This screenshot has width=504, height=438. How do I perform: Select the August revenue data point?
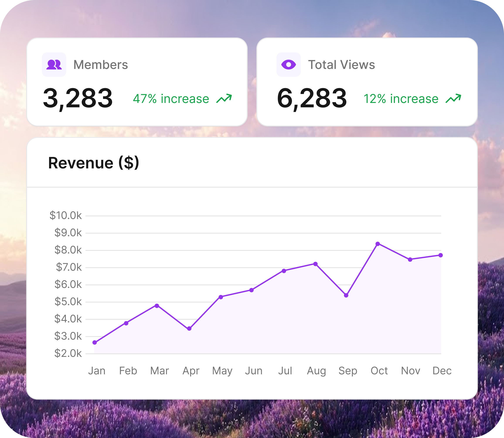click(x=315, y=264)
